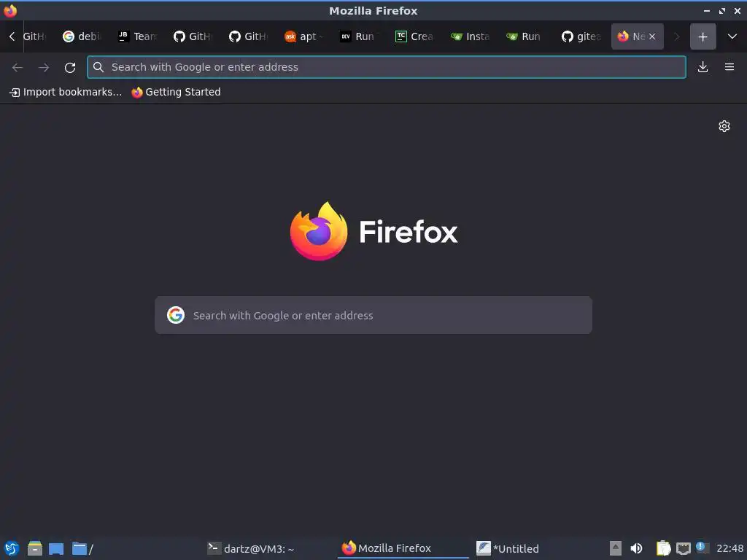This screenshot has height=560, width=747.
Task: Open the '/' folder window from taskbar
Action: [x=82, y=548]
